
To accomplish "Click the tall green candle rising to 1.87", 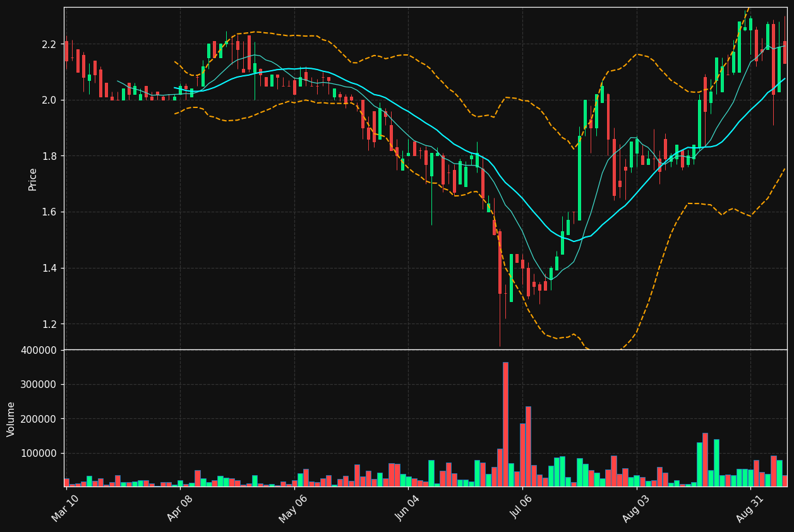I will [x=579, y=178].
